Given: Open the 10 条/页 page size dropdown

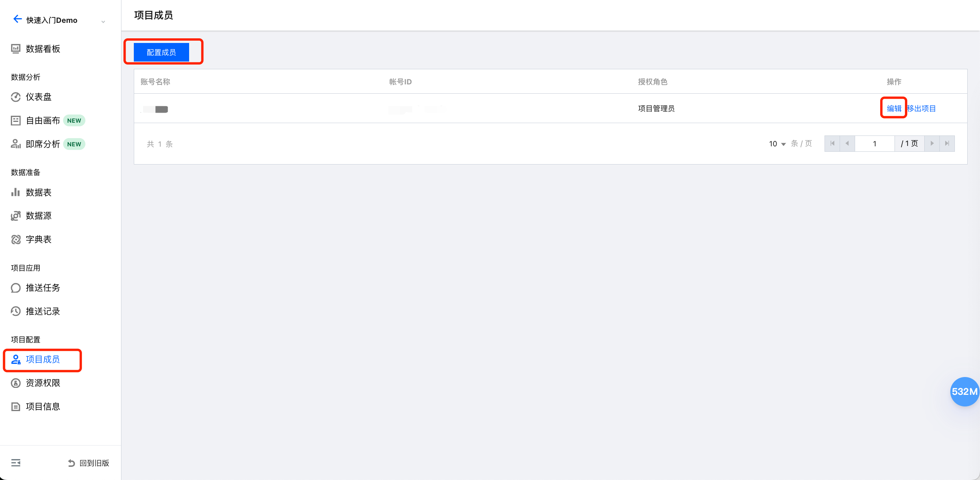Looking at the screenshot, I should coord(777,144).
